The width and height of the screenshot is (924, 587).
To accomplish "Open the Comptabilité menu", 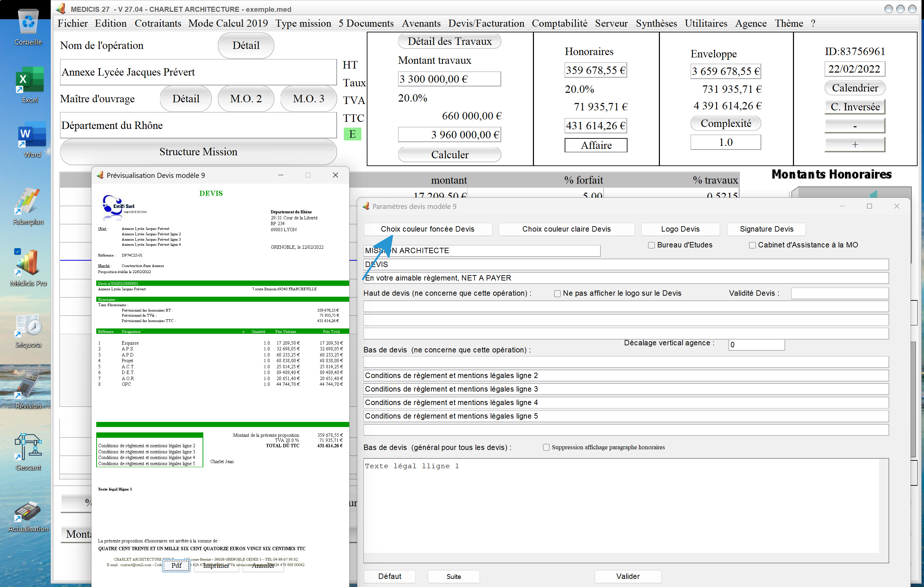I will point(559,23).
